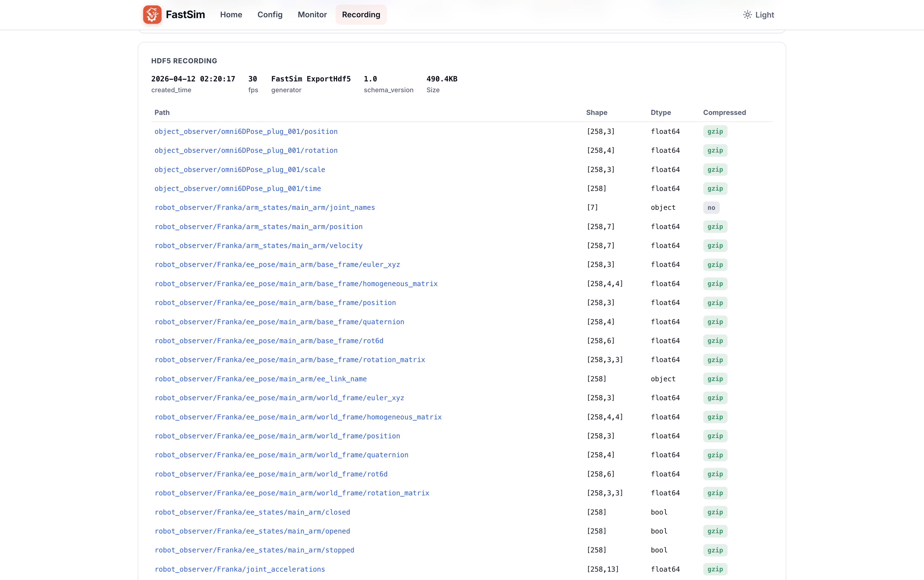Screen dimensions: 924x580
Task: Click gzip badge in joint_accelerations row
Action: [x=715, y=569]
